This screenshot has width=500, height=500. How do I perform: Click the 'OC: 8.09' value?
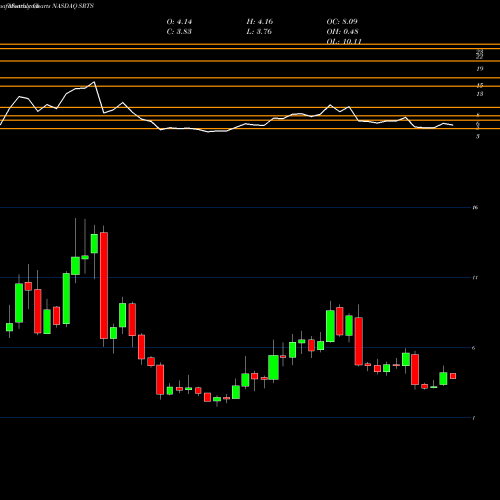[x=342, y=22]
